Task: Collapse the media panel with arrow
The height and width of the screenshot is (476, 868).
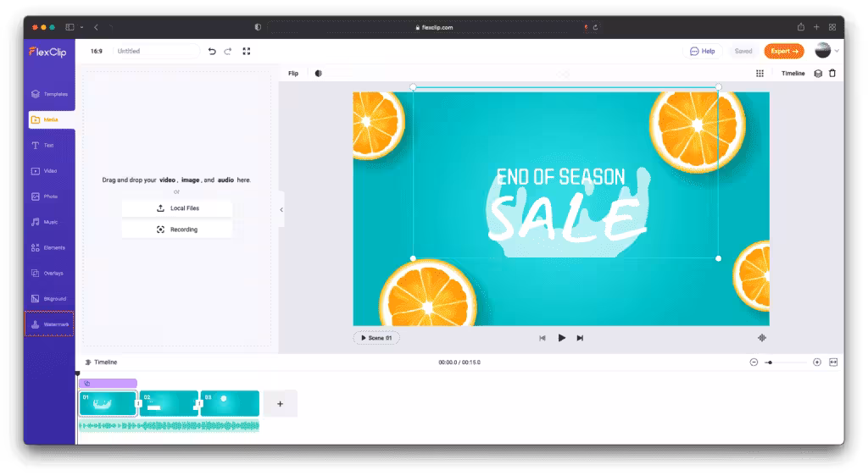Action: click(281, 209)
